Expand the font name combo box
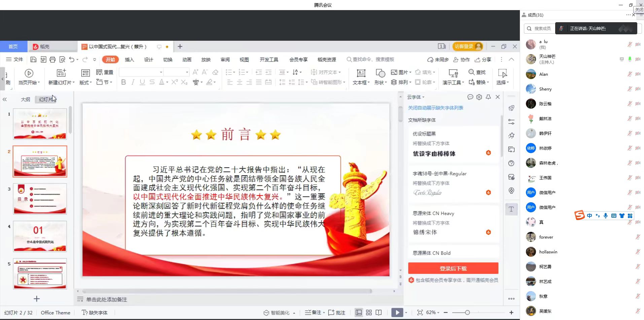Image resolution: width=644 pixels, height=320 pixels. 161,72
